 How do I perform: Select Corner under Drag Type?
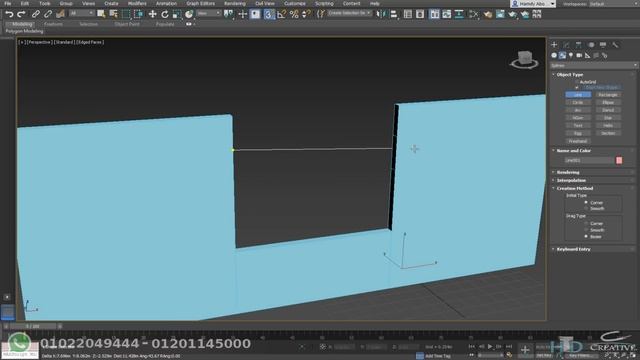[x=586, y=224]
